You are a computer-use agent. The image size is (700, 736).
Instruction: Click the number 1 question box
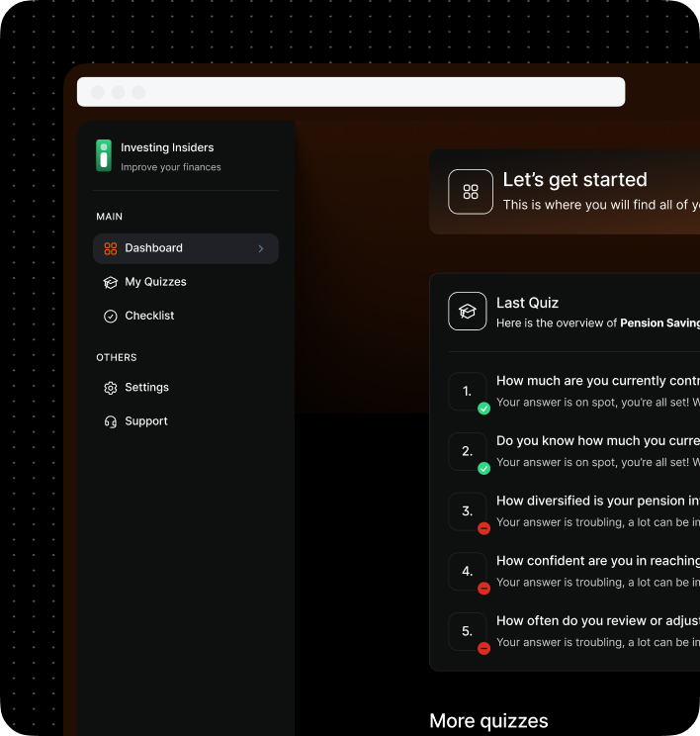[468, 392]
